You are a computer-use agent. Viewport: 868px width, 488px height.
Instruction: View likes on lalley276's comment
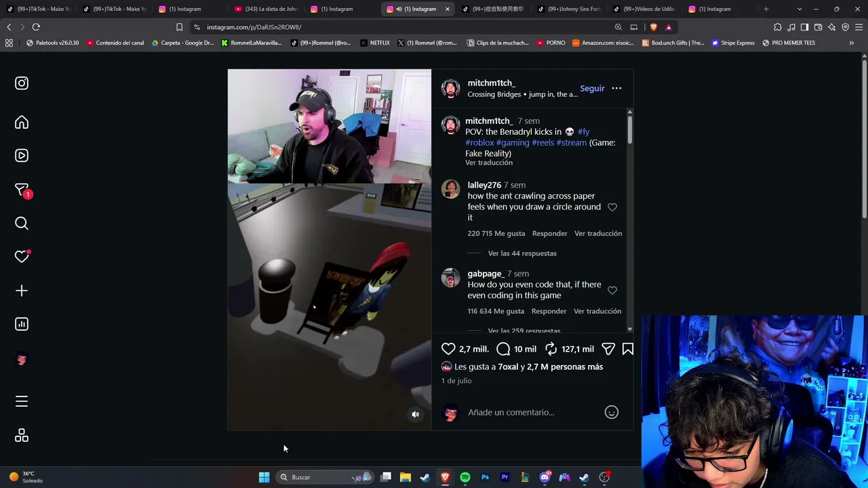(496, 233)
